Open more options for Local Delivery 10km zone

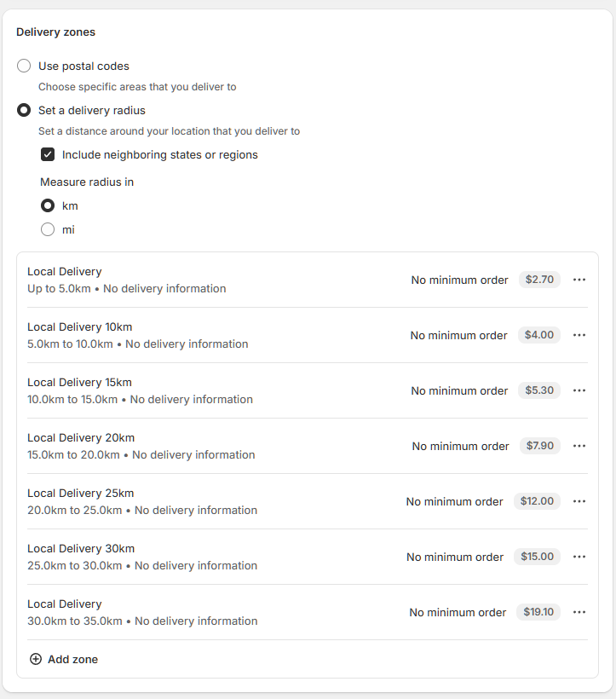pos(579,335)
